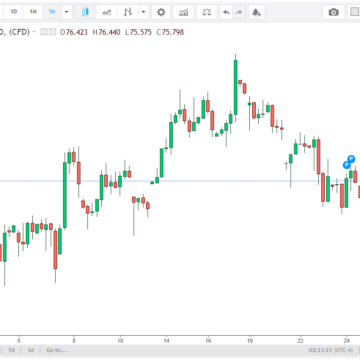Click date label 24 on time axis
The width and height of the screenshot is (360, 360).
click(347, 341)
